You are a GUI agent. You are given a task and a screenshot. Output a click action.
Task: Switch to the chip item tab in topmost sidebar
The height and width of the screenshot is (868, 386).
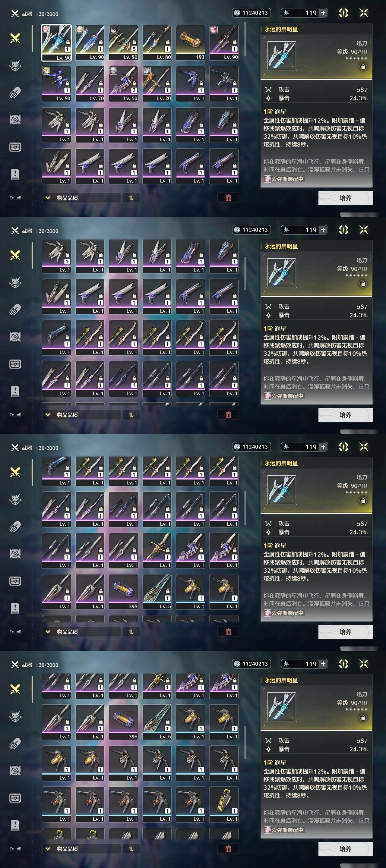15,93
